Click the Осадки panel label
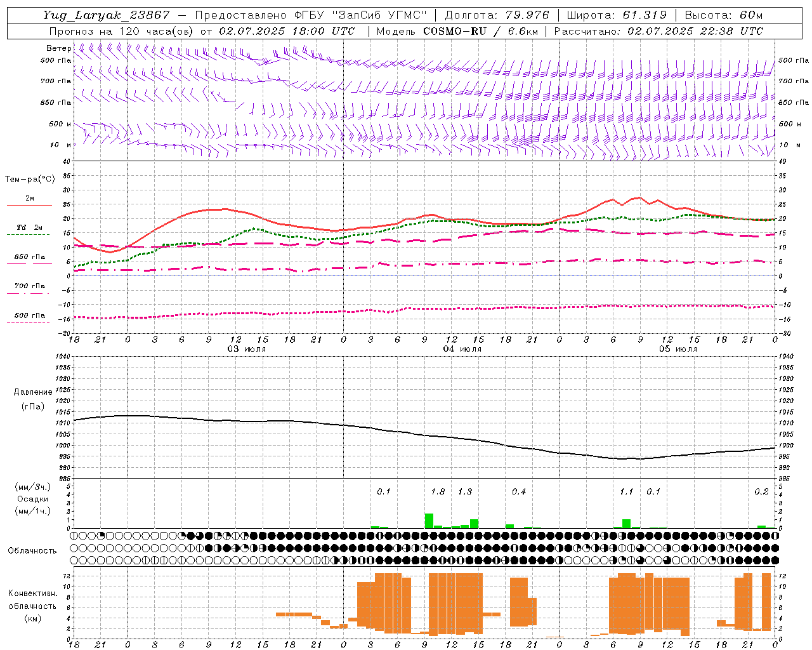Image resolution: width=812 pixels, height=650 pixels. click(32, 499)
